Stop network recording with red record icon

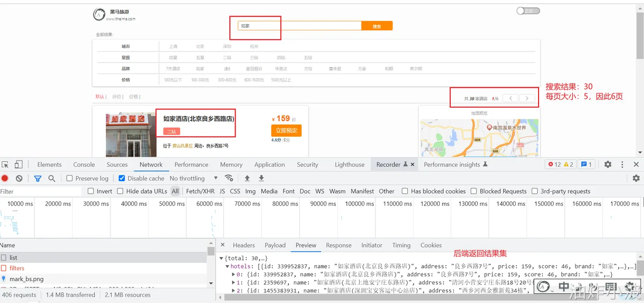pos(5,178)
